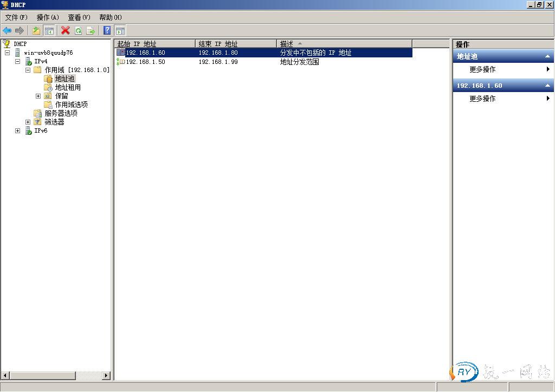Click the red X delete icon

(x=66, y=30)
